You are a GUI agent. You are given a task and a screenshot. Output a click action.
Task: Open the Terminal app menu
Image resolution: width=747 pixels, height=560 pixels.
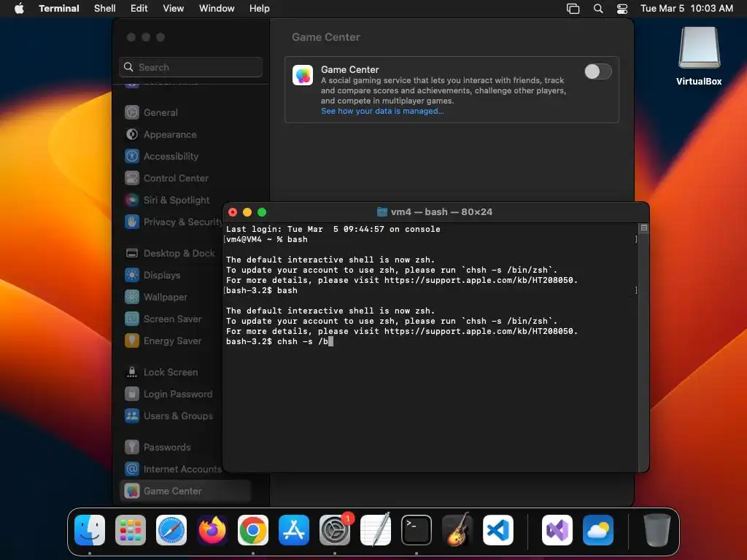pos(59,8)
